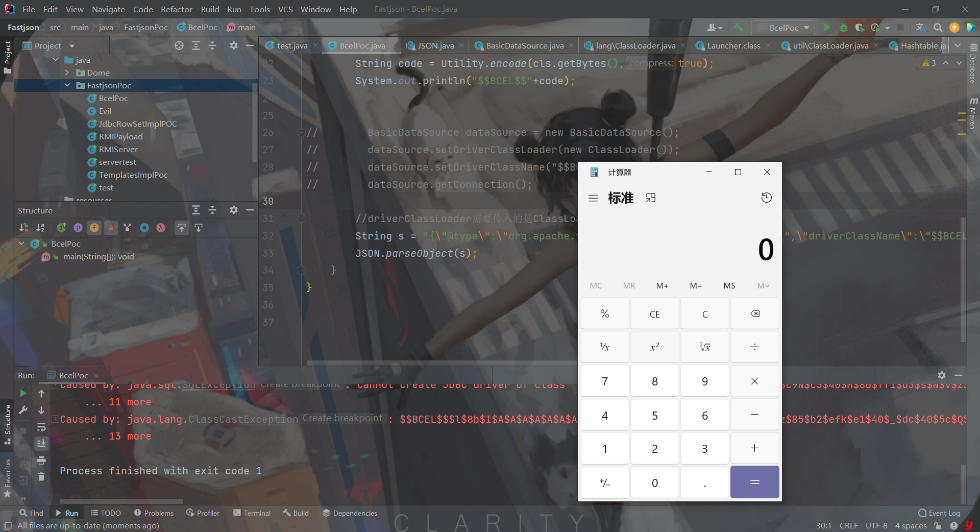The width and height of the screenshot is (980, 532).
Task: Toggle show inherited members in Structure
Action: point(61,228)
